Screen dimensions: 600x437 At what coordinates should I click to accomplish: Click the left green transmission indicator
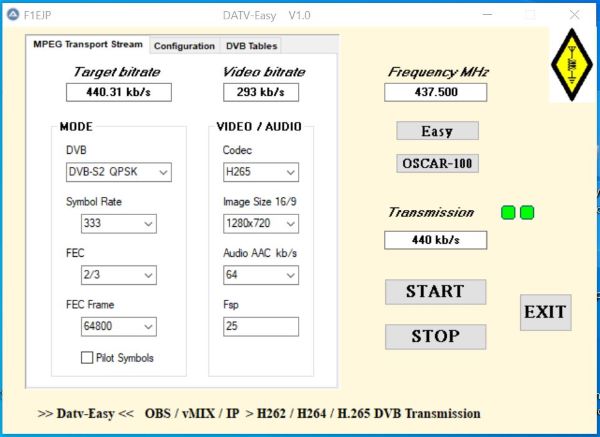click(508, 213)
